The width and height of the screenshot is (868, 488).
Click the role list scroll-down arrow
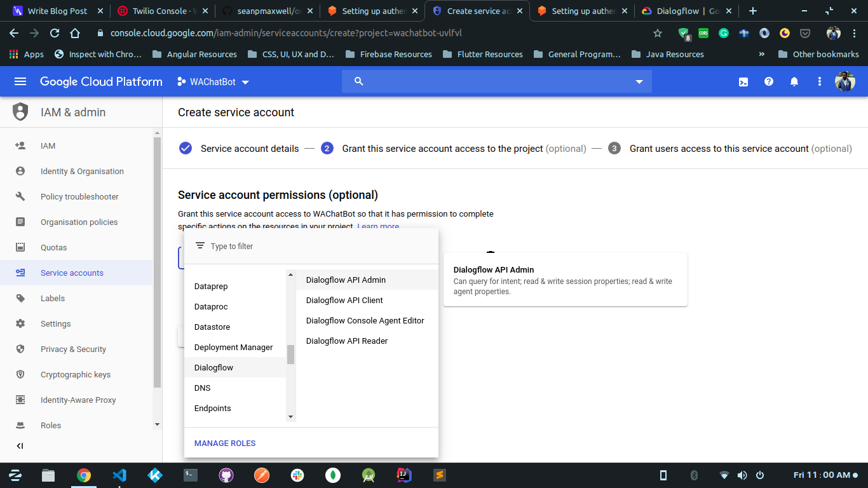tap(291, 417)
